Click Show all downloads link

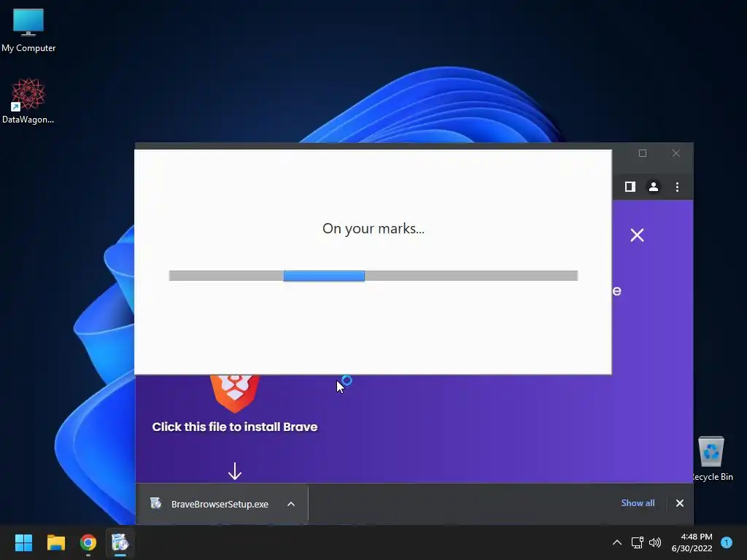[638, 503]
